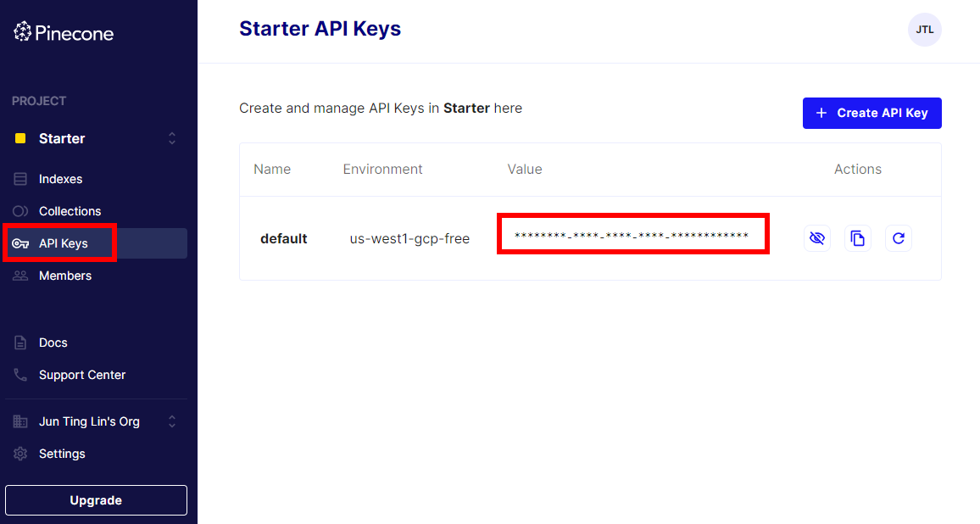980x524 pixels.
Task: Open the JTL user avatar menu
Action: [x=924, y=30]
